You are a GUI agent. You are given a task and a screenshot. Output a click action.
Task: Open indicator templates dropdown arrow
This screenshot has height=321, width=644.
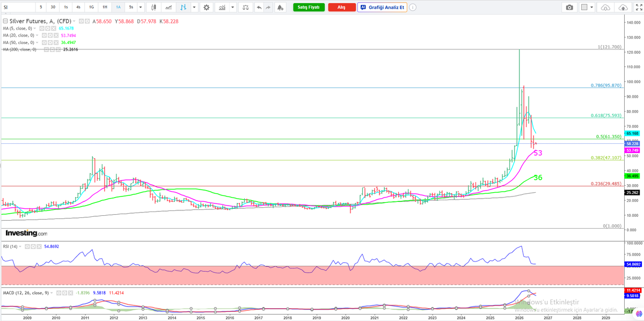click(233, 8)
